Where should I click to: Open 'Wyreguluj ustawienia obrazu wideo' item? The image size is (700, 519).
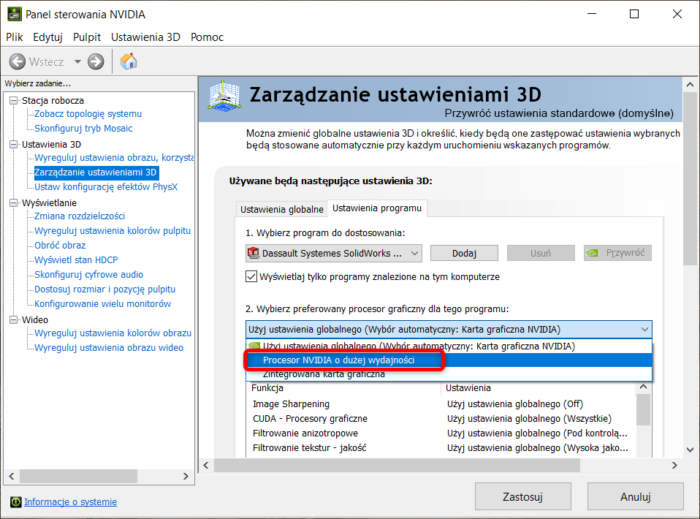[x=109, y=348]
